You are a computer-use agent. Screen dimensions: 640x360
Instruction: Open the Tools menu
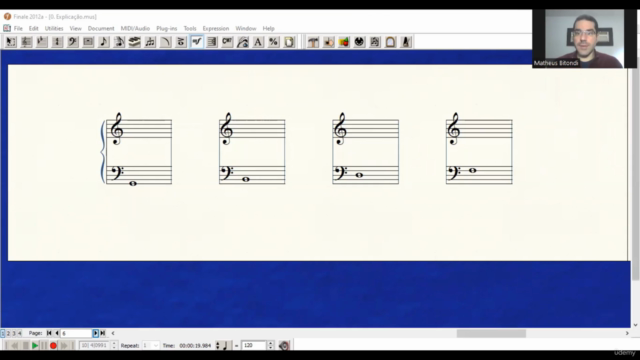190,29
